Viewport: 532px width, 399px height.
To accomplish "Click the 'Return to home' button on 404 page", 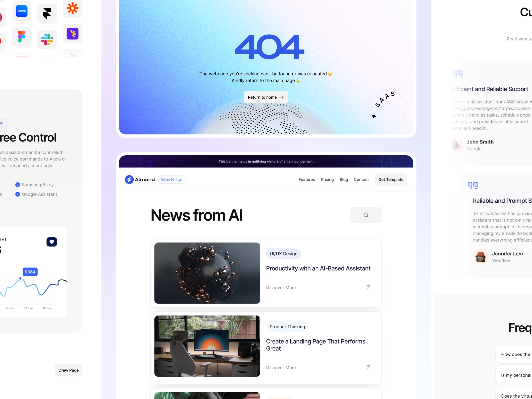I will point(266,97).
